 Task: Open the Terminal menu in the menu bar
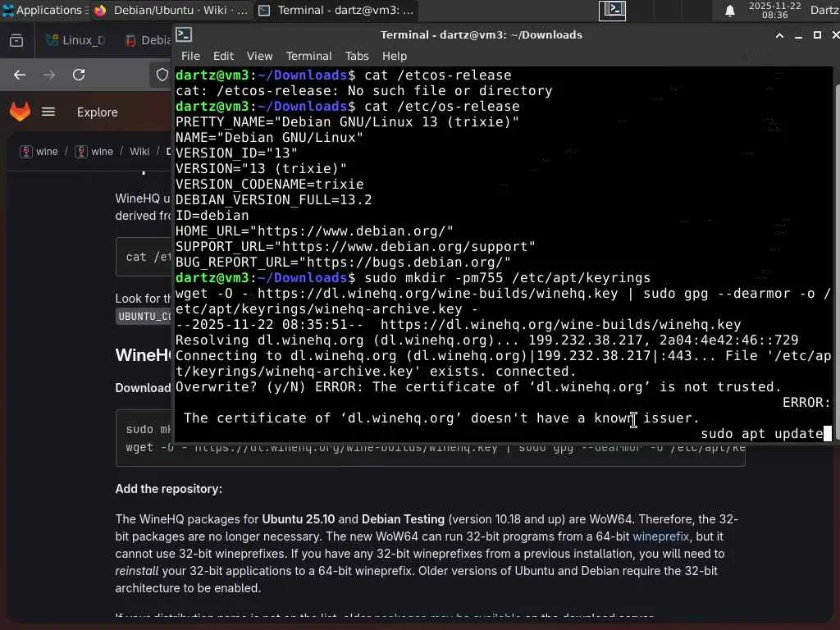click(308, 56)
